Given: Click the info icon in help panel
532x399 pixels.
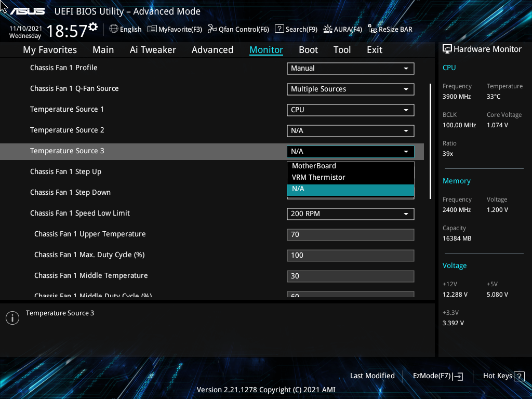Looking at the screenshot, I should [x=12, y=318].
